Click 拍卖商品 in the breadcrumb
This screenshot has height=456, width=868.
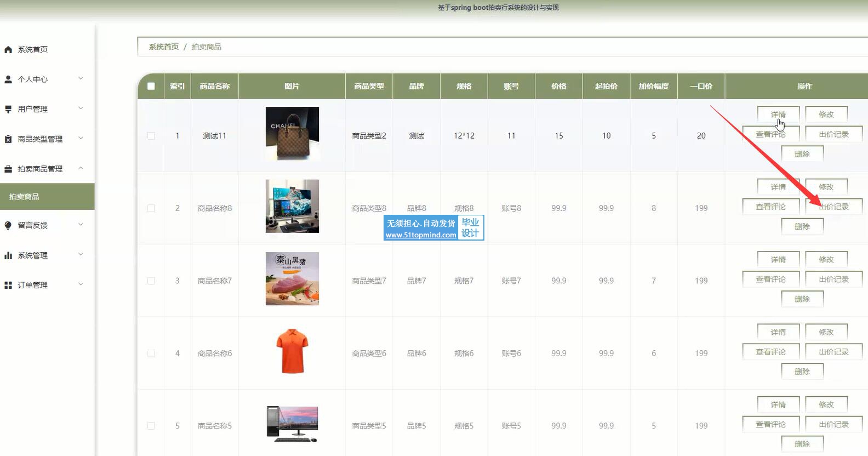207,47
